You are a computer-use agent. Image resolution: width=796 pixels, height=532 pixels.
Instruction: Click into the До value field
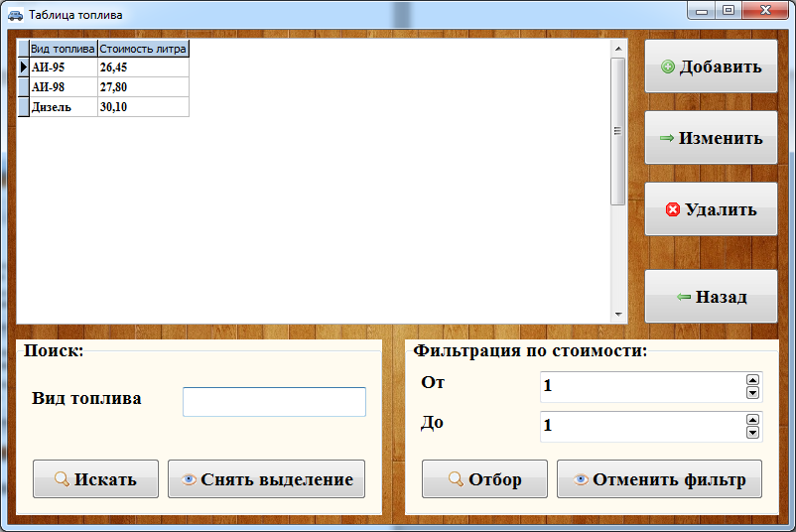tap(642, 427)
